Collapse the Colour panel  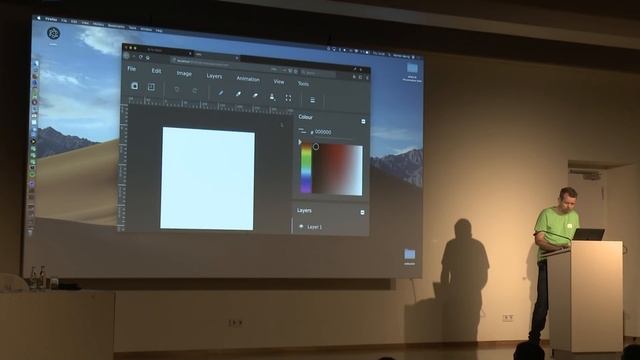363,122
